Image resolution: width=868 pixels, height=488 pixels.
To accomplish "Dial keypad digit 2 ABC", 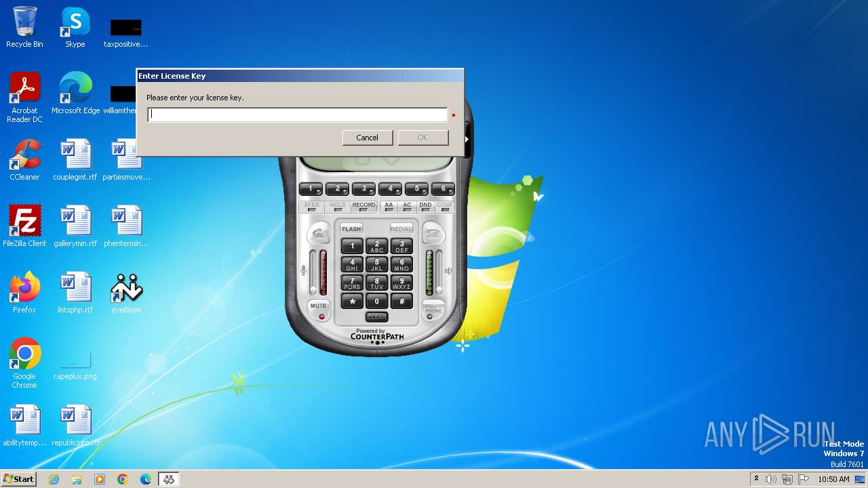I will (376, 246).
